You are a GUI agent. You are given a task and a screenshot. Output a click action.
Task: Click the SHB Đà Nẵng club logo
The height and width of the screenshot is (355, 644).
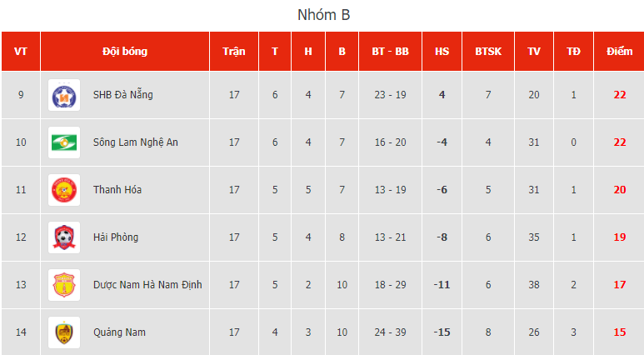(x=64, y=95)
